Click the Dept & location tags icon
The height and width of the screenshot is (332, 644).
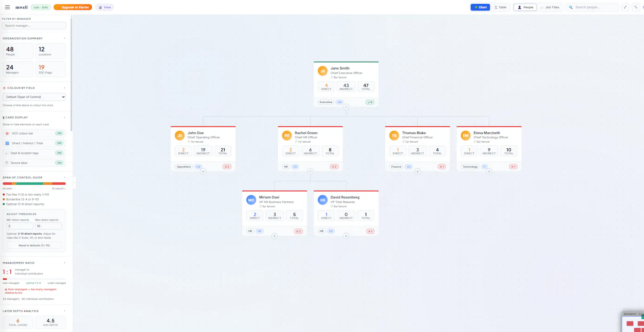pyautogui.click(x=6, y=153)
